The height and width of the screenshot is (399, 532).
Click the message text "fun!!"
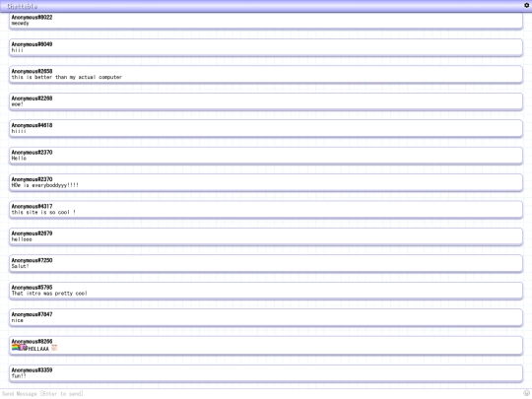click(x=19, y=376)
